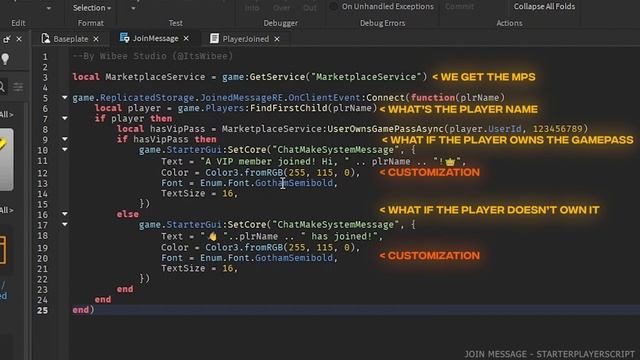Click the pin icon of the left panel
Image resolution: width=640 pixels, height=360 pixels.
tap(7, 39)
